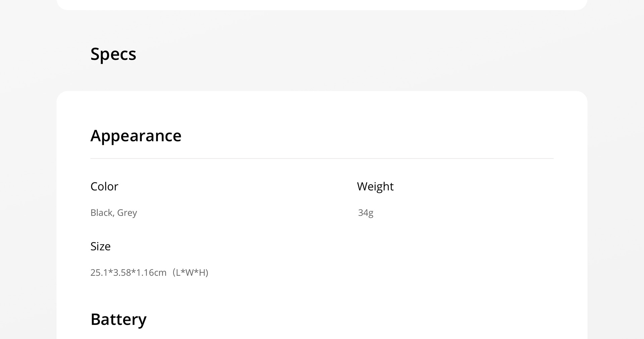Click the Specs section heading
The image size is (644, 339).
tap(113, 54)
